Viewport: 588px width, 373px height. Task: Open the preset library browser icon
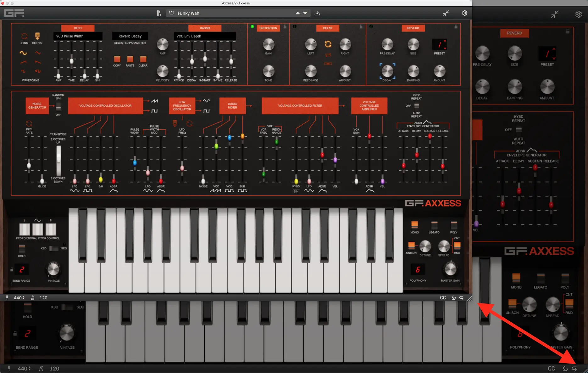coord(159,13)
